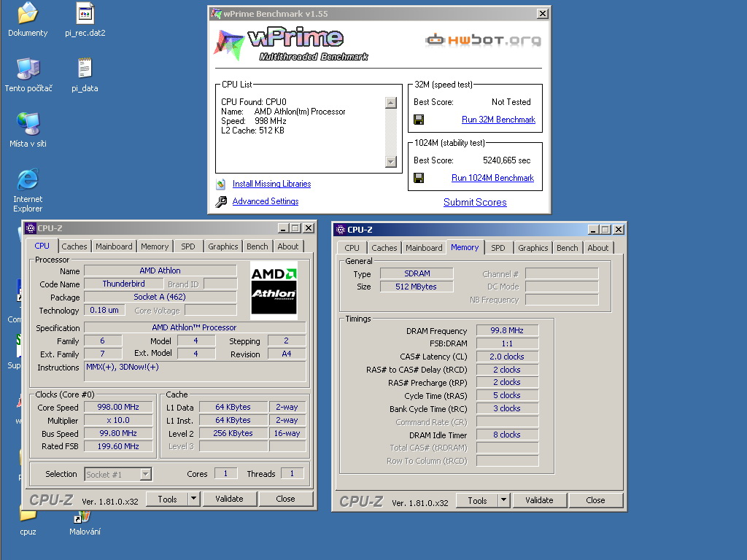
Task: Click the wPrime logo image
Action: tap(290, 44)
